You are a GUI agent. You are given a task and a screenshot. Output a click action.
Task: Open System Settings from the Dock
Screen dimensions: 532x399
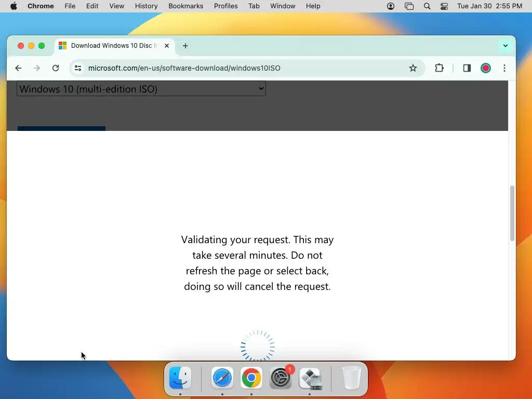click(281, 378)
